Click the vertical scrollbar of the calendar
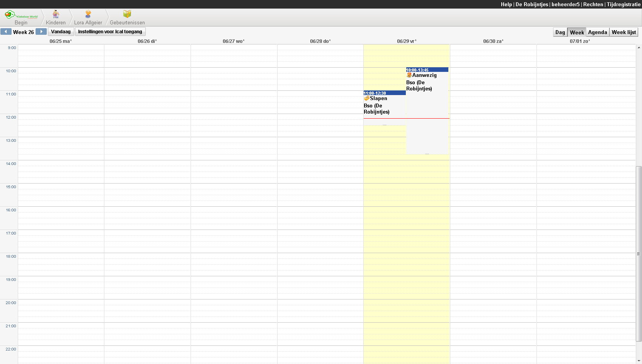Viewport: 642px width, 364px height. click(639, 253)
